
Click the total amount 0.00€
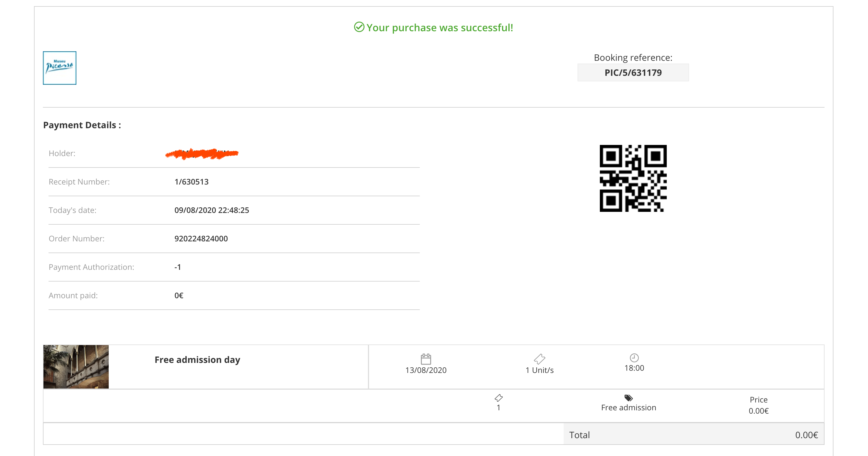(806, 435)
